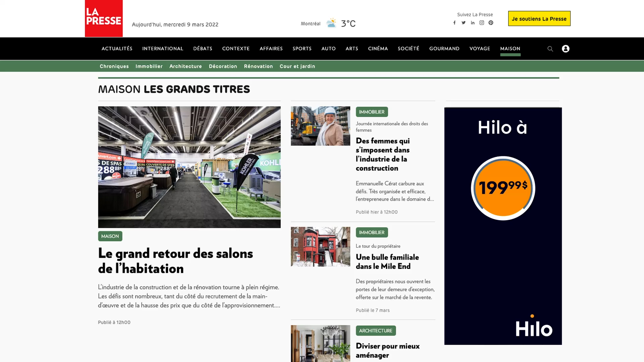Open Le grand retour des salons headline
The height and width of the screenshot is (362, 644).
(175, 261)
